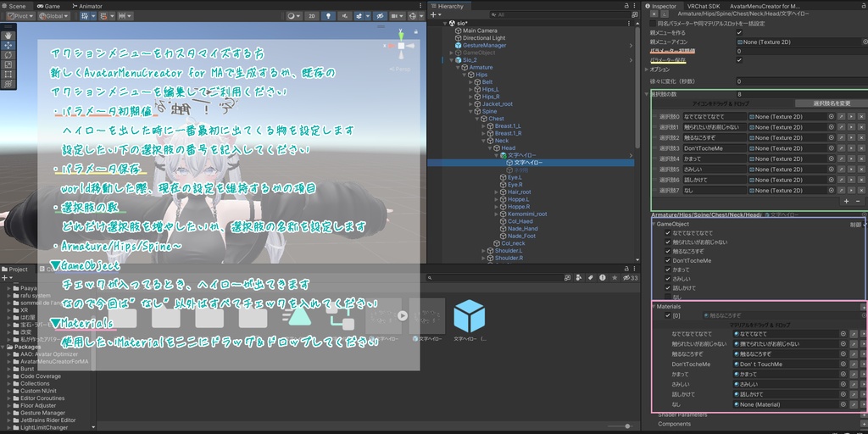Image resolution: width=868 pixels, height=434 pixels.
Task: Move 選択肢4 down with arrow button
Action: coord(851,159)
